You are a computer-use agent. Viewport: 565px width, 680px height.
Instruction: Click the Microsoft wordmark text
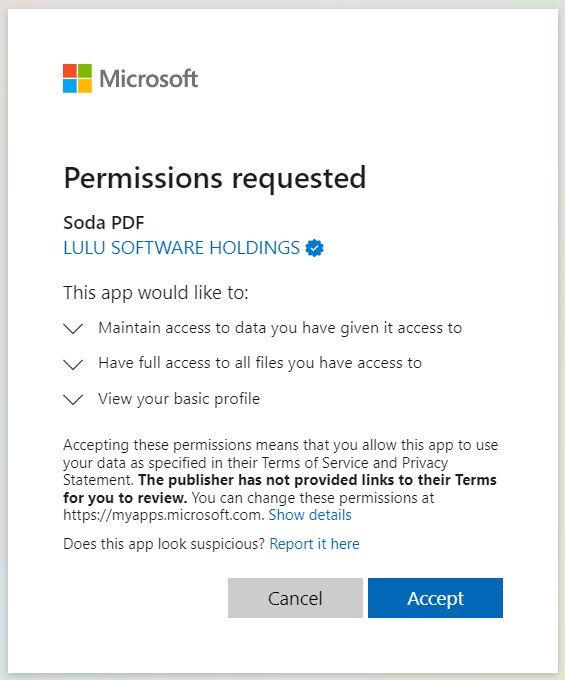click(149, 79)
